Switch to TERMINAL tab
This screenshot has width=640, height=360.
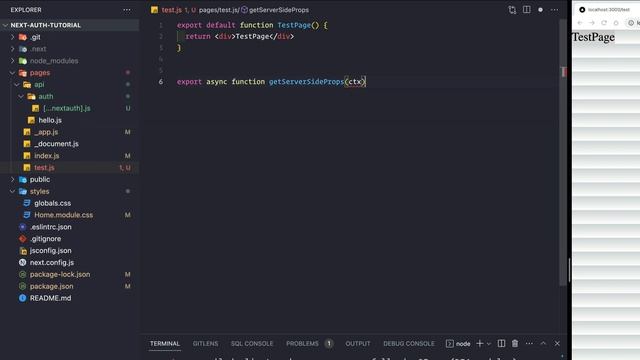click(164, 344)
